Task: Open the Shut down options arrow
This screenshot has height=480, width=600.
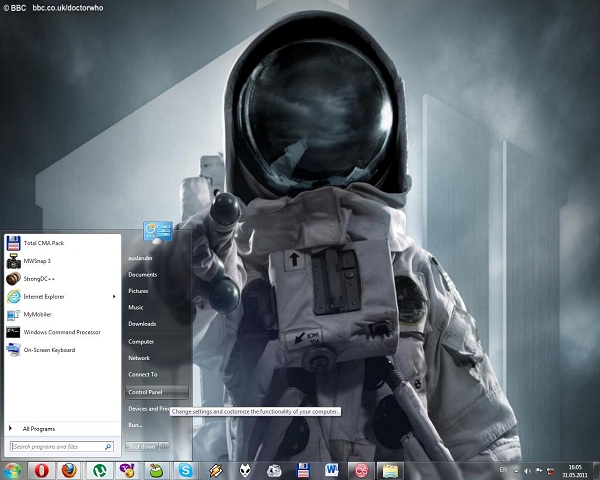Action: coord(163,446)
